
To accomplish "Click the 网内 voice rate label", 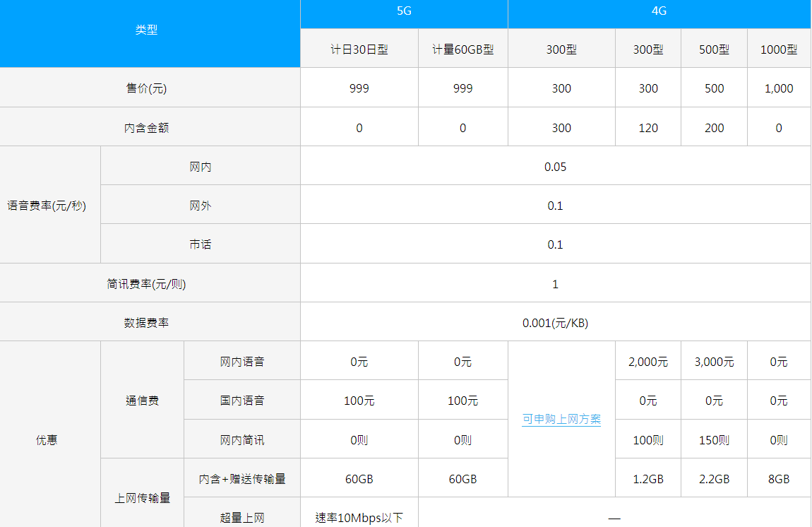I will tap(201, 167).
